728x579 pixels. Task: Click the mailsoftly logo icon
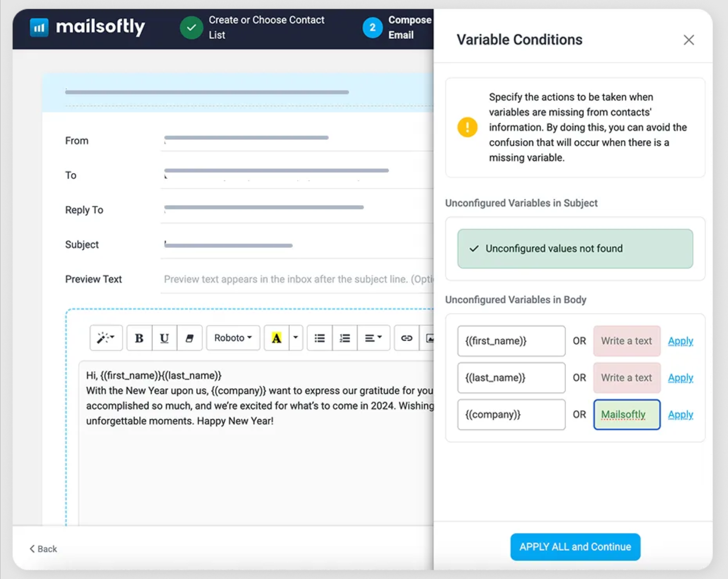39,27
